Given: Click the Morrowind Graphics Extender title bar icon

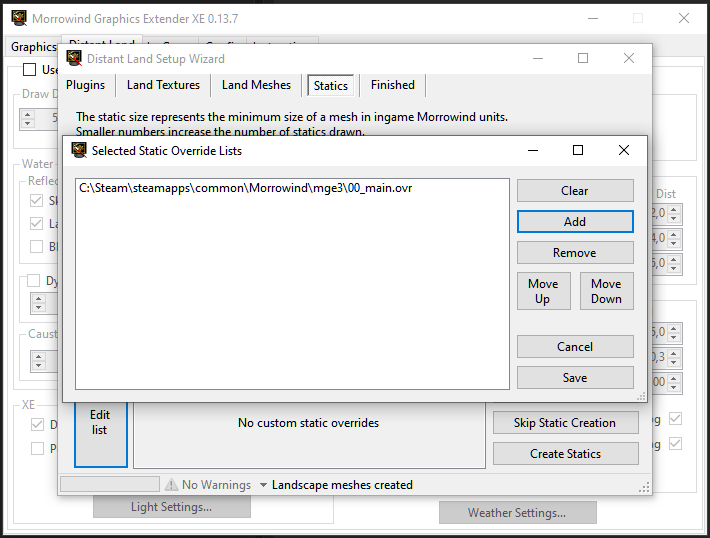Looking at the screenshot, I should coord(18,18).
